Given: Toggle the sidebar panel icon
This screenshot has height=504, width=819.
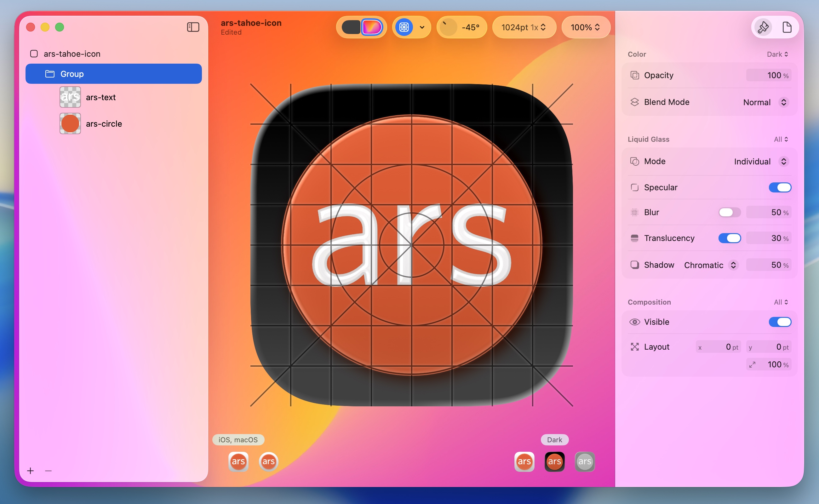Looking at the screenshot, I should click(x=193, y=27).
